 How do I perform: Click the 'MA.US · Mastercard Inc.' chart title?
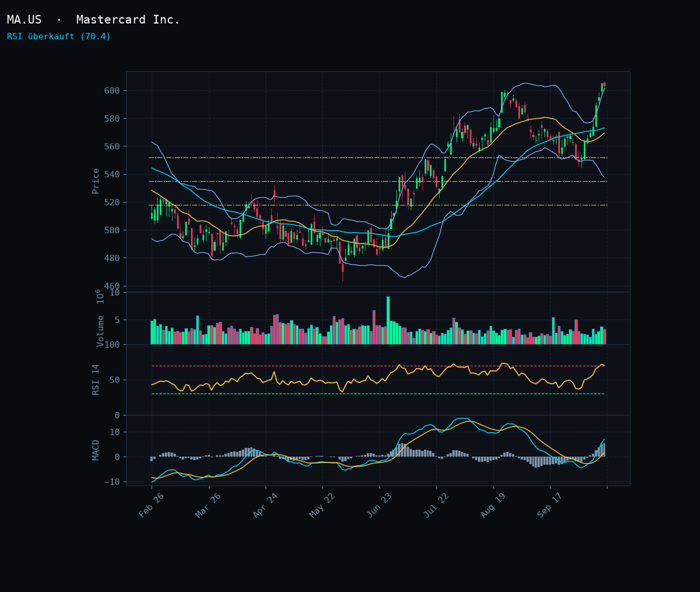click(94, 20)
